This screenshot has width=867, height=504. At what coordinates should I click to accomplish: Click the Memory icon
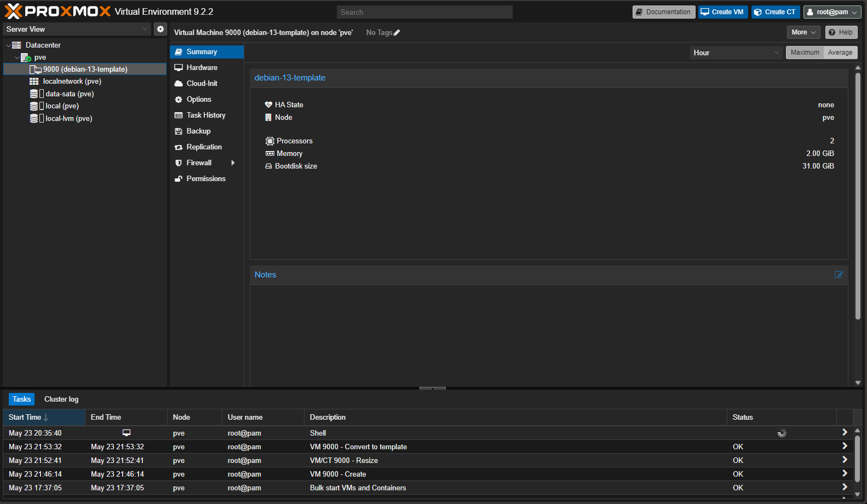tap(269, 154)
